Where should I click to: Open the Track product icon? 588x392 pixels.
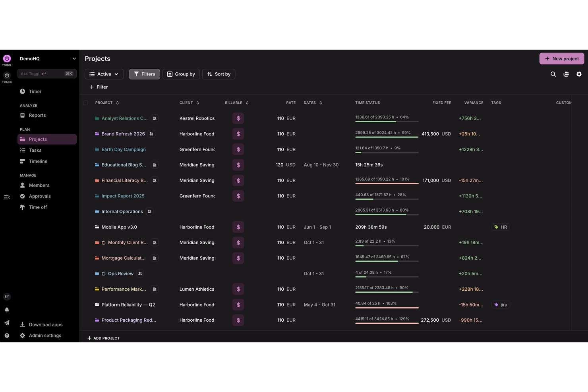(7, 75)
